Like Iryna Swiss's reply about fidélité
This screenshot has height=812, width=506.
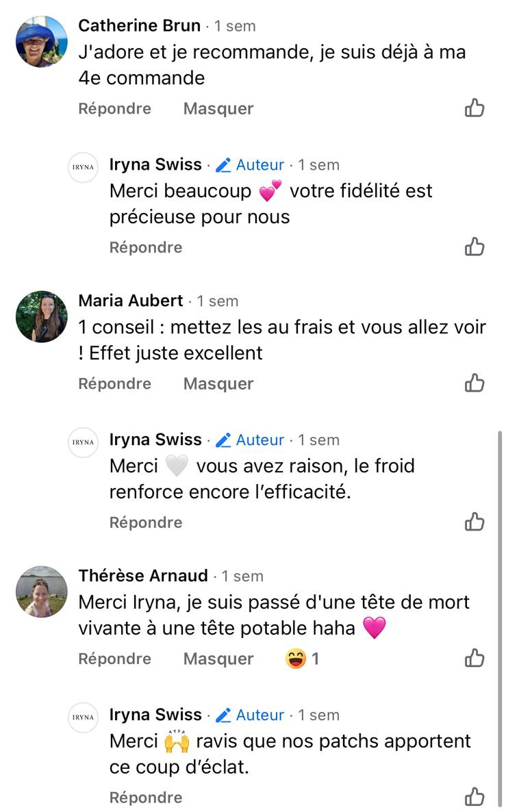coord(475,247)
